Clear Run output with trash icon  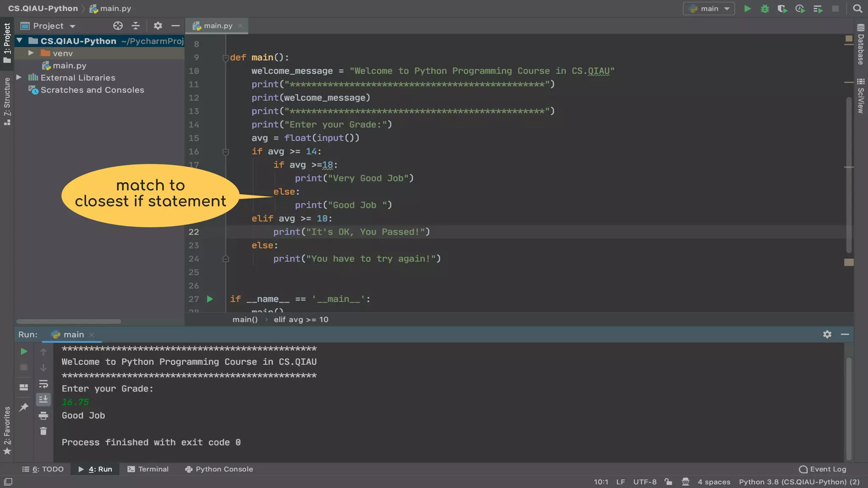click(x=43, y=431)
